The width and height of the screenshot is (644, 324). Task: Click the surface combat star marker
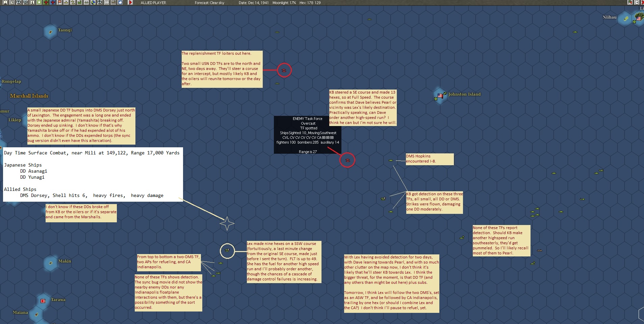[227, 223]
